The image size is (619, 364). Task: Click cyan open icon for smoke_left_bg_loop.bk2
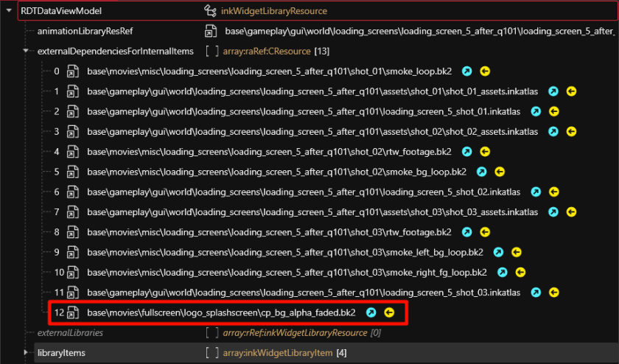tap(499, 252)
